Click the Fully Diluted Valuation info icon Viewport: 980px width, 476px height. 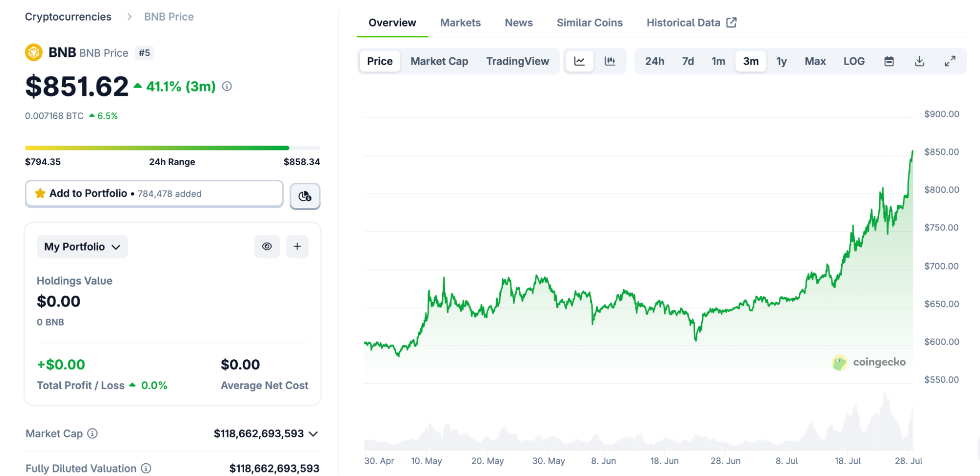[146, 469]
